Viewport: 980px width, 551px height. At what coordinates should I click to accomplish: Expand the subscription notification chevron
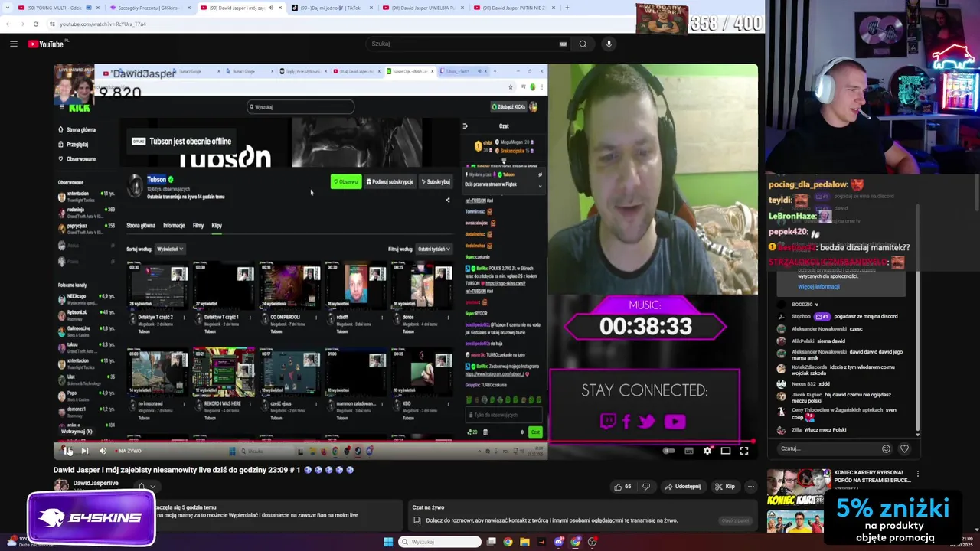[x=153, y=487]
